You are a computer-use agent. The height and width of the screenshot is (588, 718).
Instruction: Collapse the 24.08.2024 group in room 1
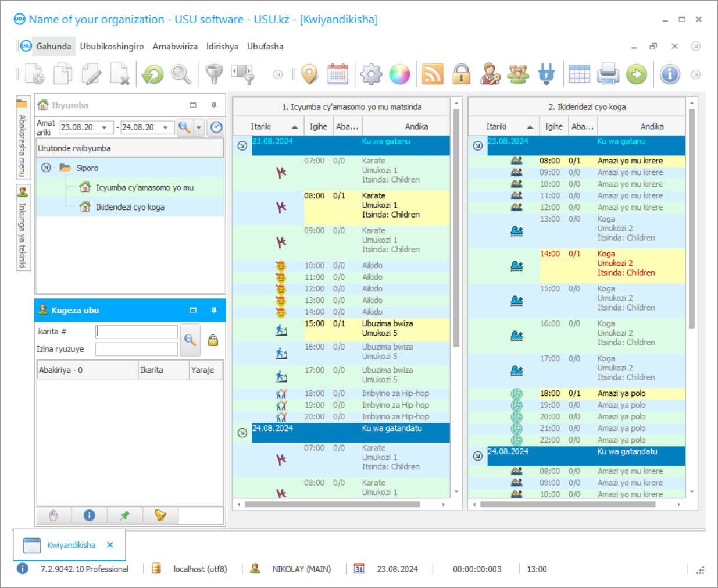tap(242, 433)
